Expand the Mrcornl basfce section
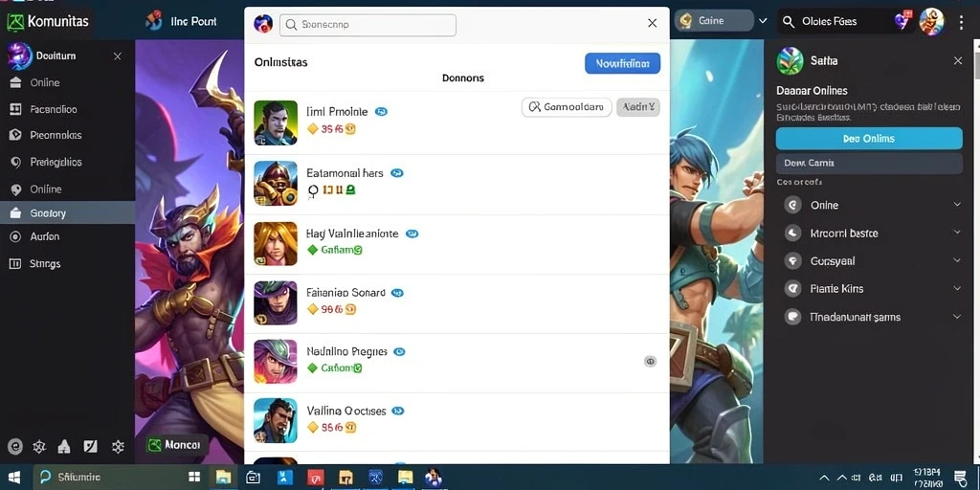This screenshot has width=980, height=490. (x=957, y=233)
